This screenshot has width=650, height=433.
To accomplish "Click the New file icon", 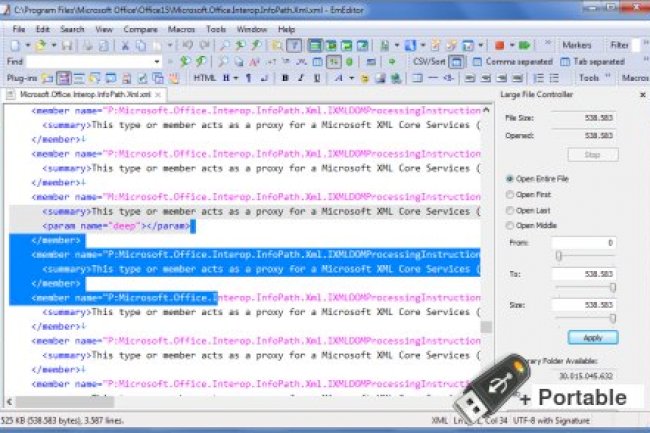I will [13, 46].
